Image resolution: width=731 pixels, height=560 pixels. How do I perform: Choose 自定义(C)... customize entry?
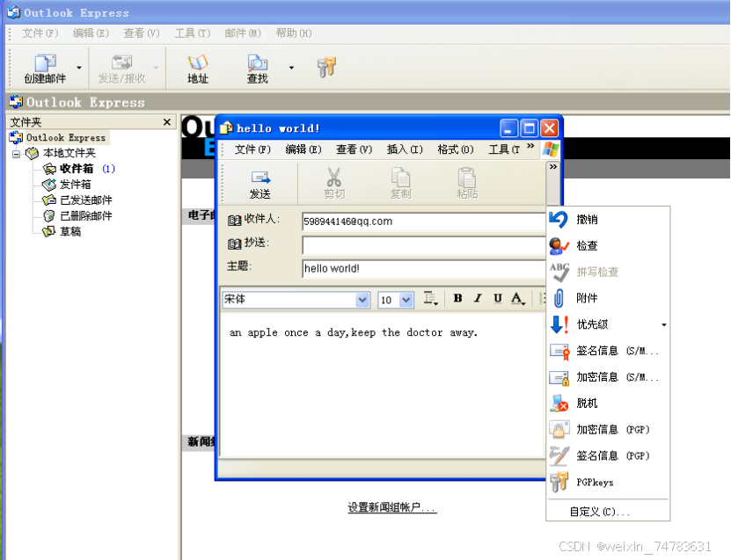coord(608,512)
